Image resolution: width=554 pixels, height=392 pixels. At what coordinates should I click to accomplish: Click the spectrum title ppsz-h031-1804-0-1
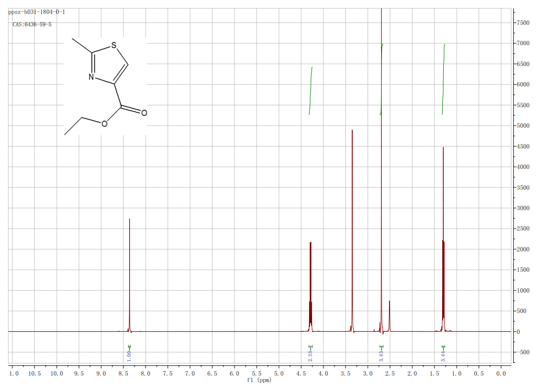coord(37,11)
